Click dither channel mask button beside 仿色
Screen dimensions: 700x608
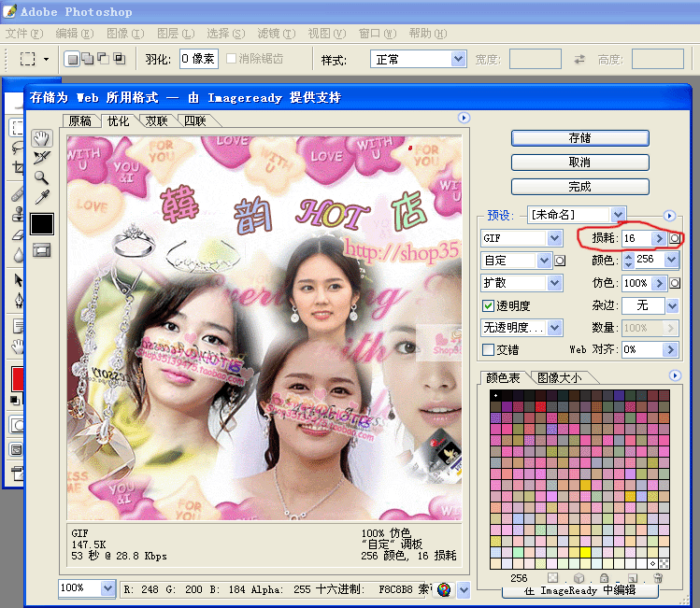(675, 283)
